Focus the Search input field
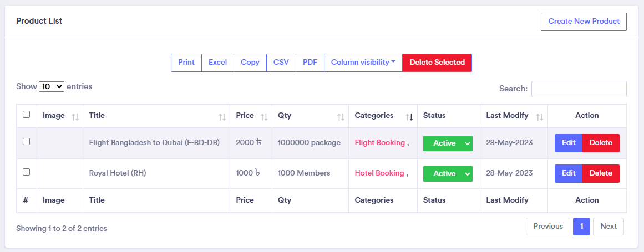The image size is (644, 252). (x=579, y=89)
